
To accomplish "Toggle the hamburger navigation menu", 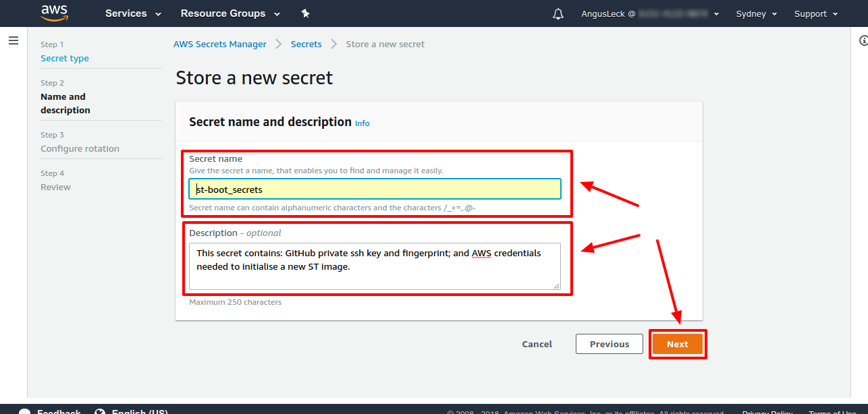I will point(13,40).
